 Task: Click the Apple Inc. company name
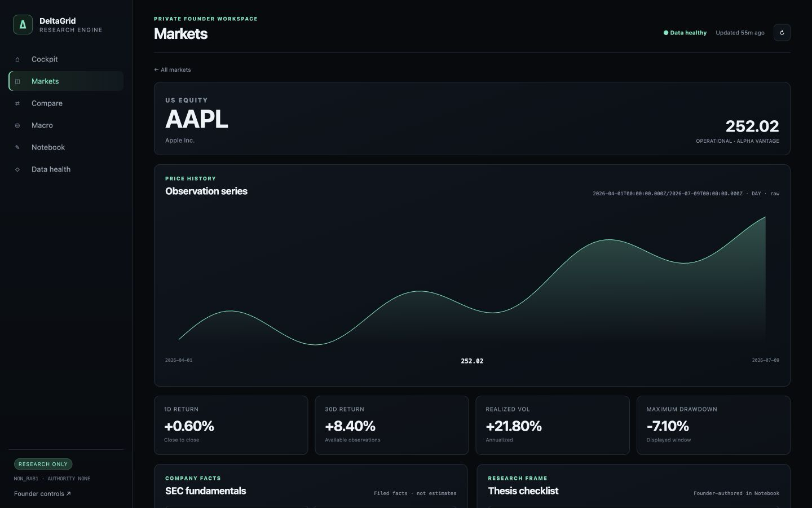(x=180, y=141)
